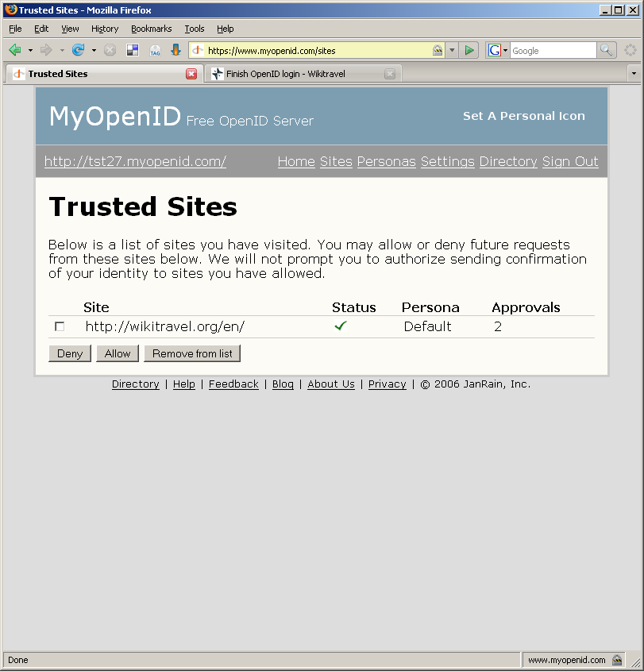The height and width of the screenshot is (671, 644).
Task: Open the Bookmarks menu
Action: [152, 29]
